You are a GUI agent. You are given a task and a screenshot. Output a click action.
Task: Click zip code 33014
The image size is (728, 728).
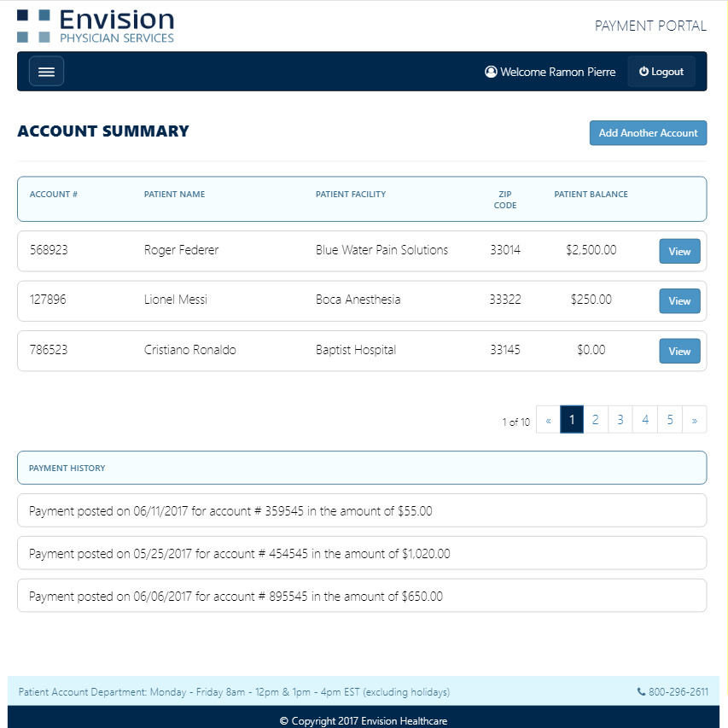coord(505,250)
